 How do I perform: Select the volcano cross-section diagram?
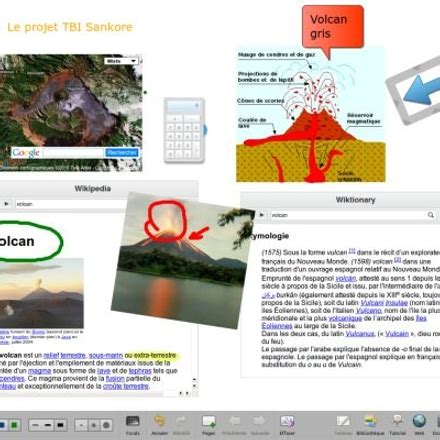[311, 115]
